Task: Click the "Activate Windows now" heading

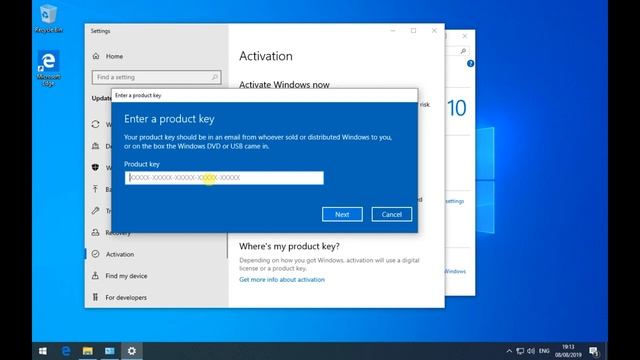Action: [x=284, y=84]
